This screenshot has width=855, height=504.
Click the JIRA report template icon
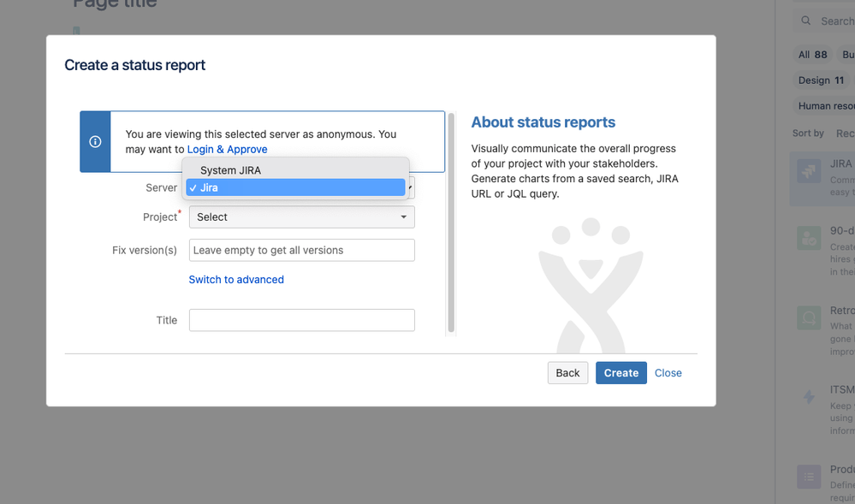(x=809, y=171)
